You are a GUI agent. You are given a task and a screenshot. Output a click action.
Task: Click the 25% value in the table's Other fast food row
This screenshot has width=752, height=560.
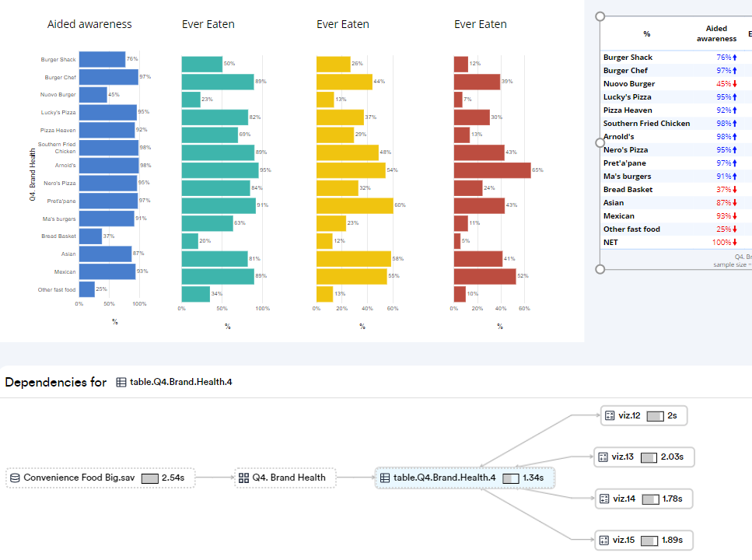coord(724,229)
